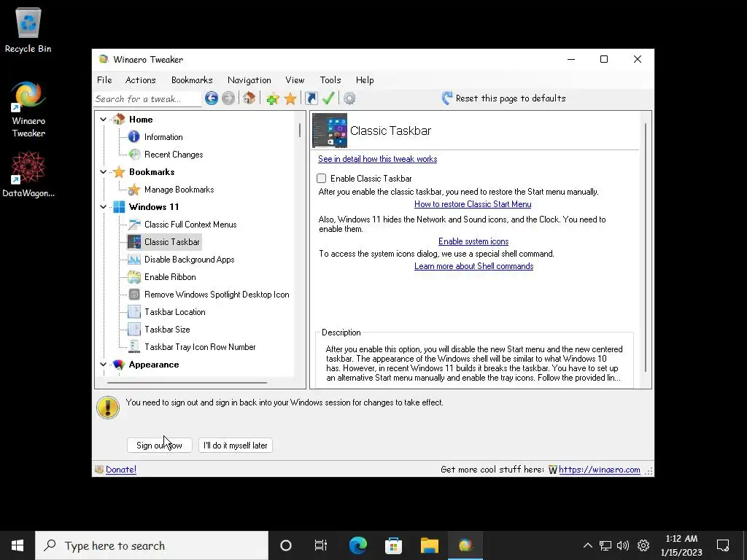Click the taskbar Type here to search box
Image resolution: width=747 pixels, height=560 pixels.
pyautogui.click(x=152, y=545)
